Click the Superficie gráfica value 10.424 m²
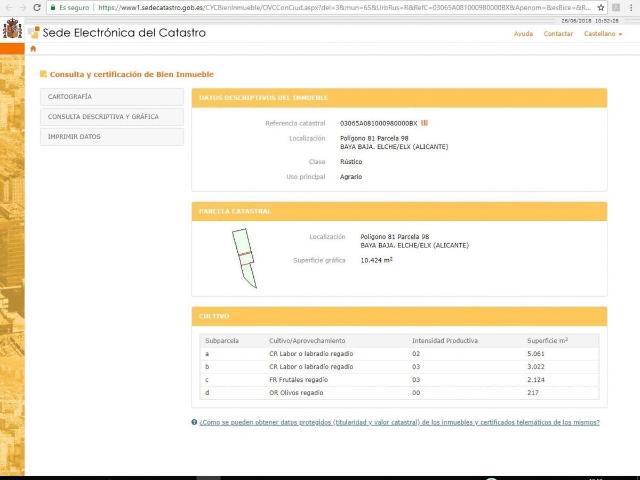640x480 pixels. (x=376, y=260)
